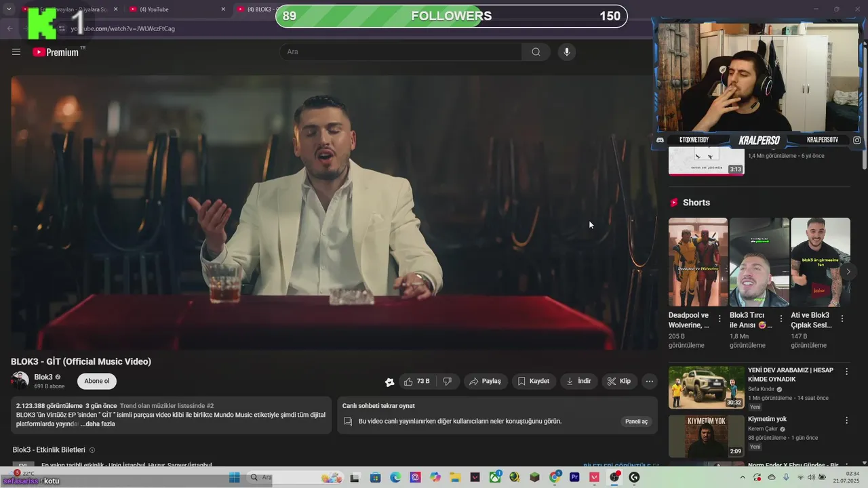
Task: Go back with browser back arrow
Action: 9,28
